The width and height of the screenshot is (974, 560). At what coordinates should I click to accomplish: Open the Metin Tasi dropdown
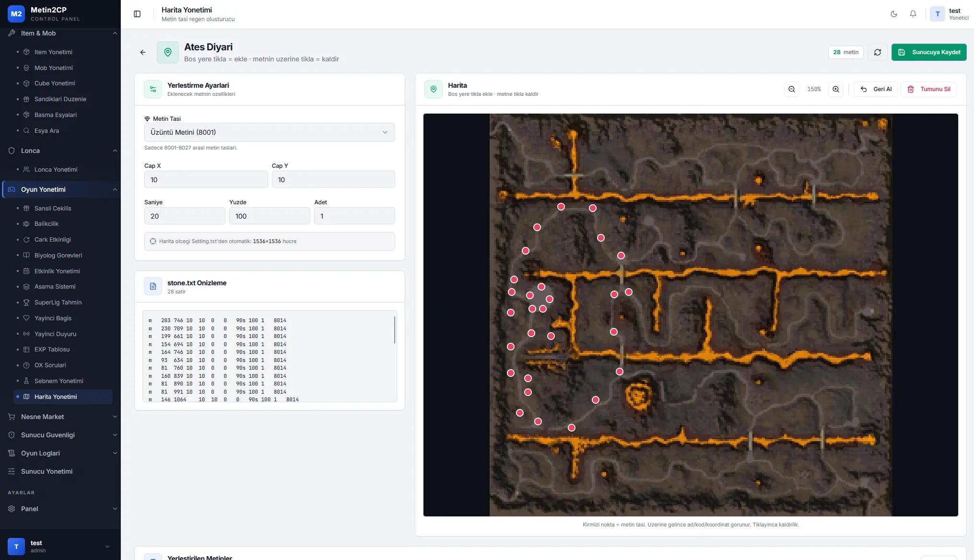(x=270, y=132)
